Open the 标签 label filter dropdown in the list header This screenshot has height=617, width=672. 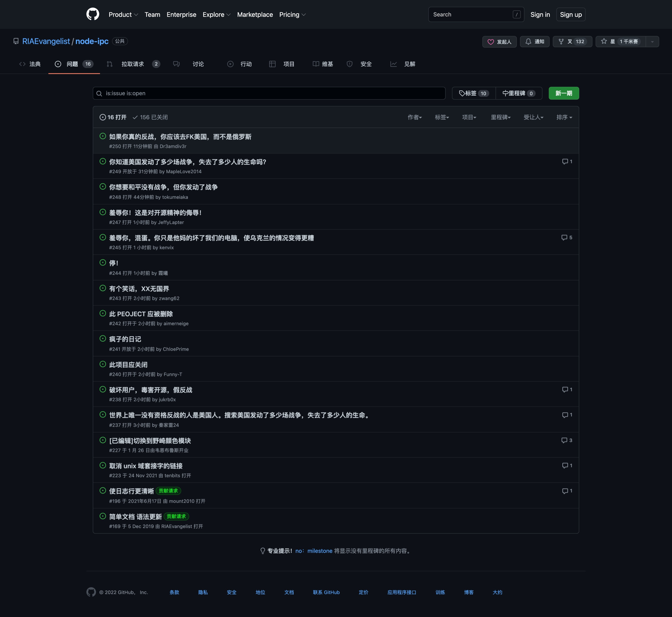(442, 117)
